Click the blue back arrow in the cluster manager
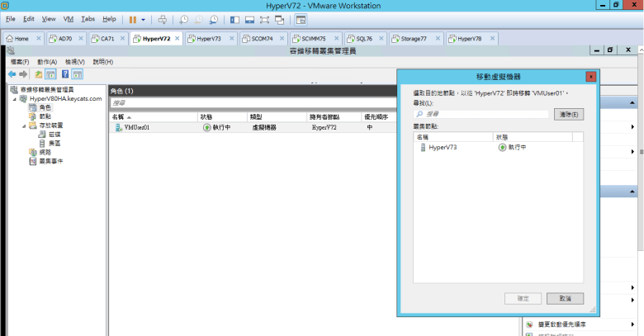 (x=12, y=74)
